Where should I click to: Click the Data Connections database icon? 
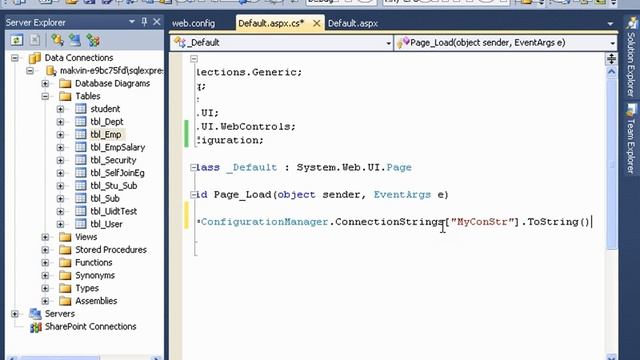35,58
